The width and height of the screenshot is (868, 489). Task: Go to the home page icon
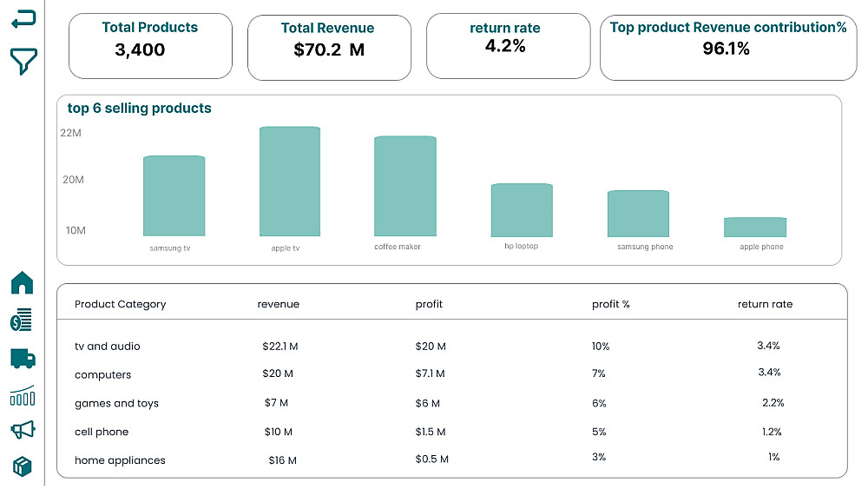pos(23,282)
